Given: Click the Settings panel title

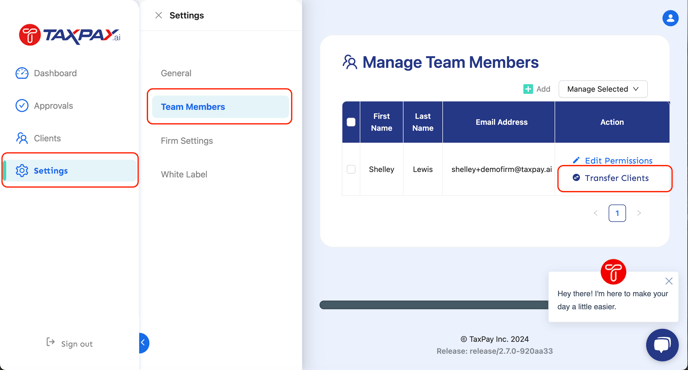Looking at the screenshot, I should click(x=186, y=15).
